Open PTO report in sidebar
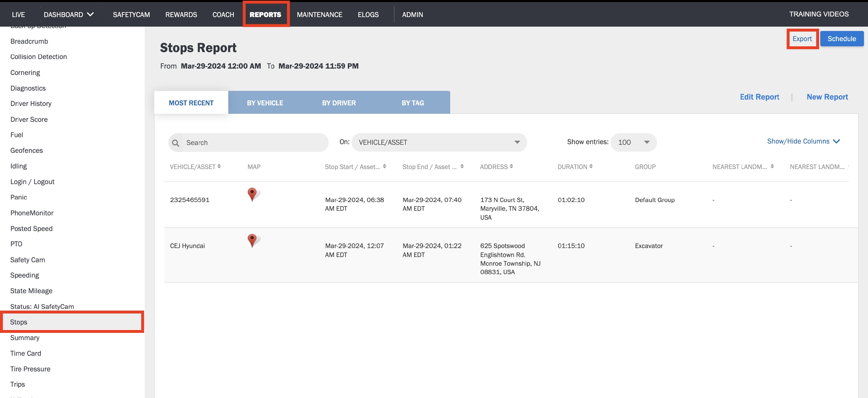 pos(16,244)
